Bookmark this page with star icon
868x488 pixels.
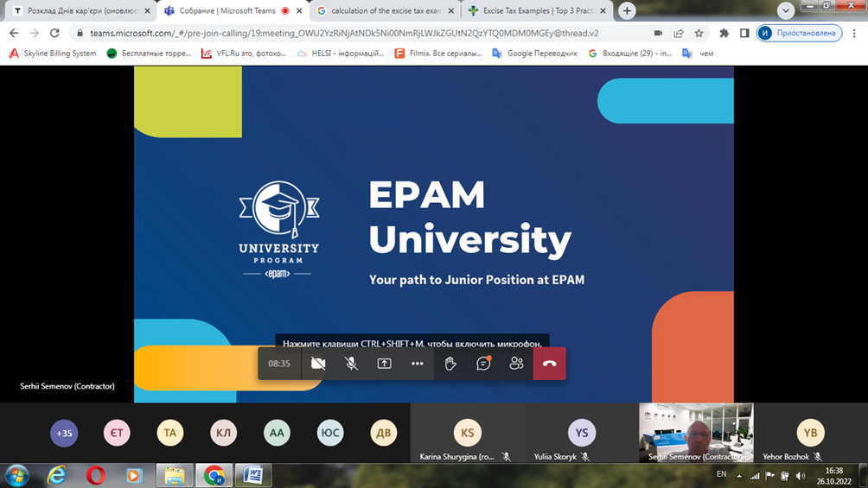[x=699, y=33]
